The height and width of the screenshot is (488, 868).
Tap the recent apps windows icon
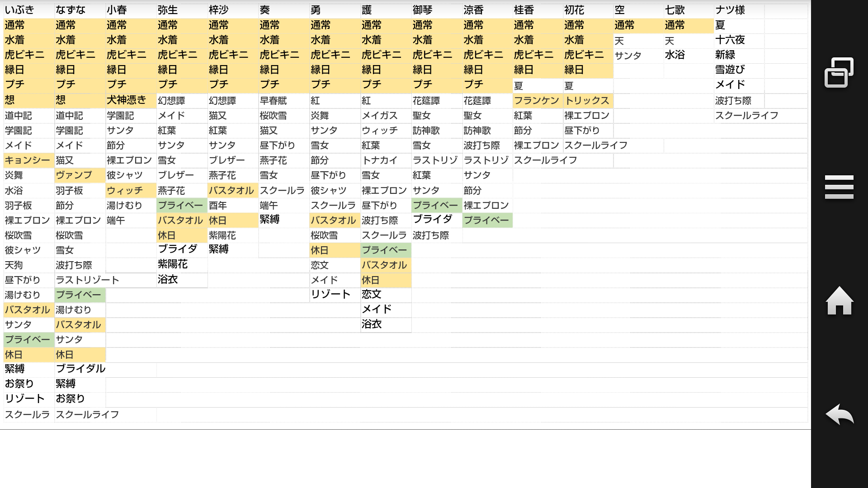tap(839, 73)
